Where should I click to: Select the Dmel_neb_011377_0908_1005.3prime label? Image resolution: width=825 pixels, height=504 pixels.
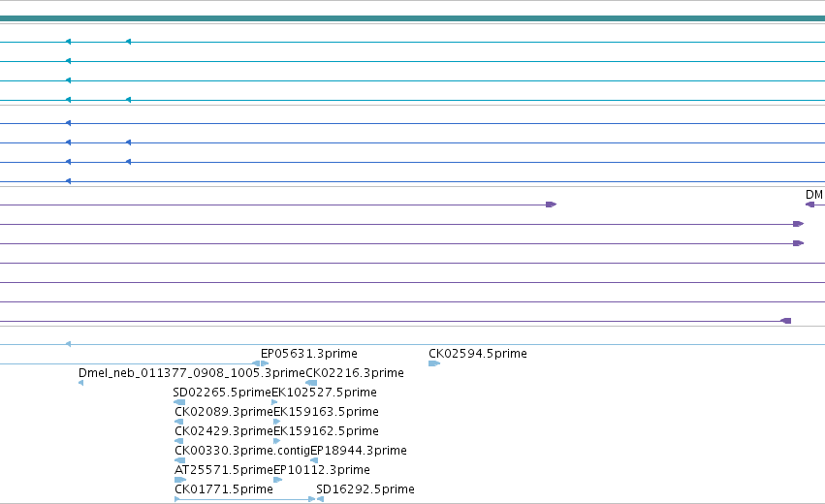(x=192, y=373)
